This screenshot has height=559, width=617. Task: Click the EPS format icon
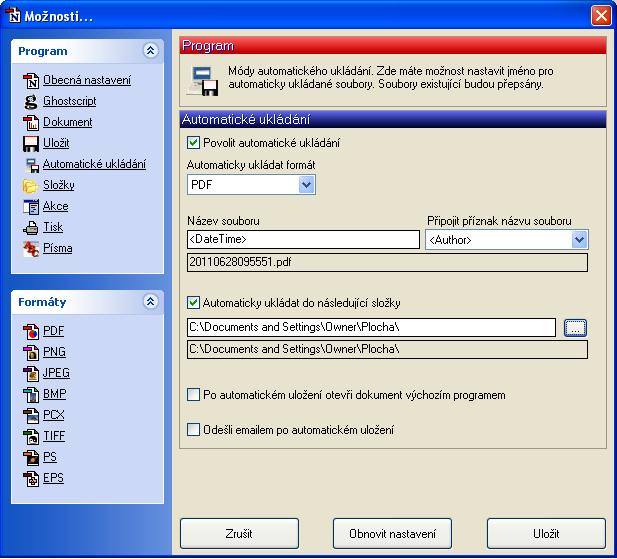click(x=31, y=479)
